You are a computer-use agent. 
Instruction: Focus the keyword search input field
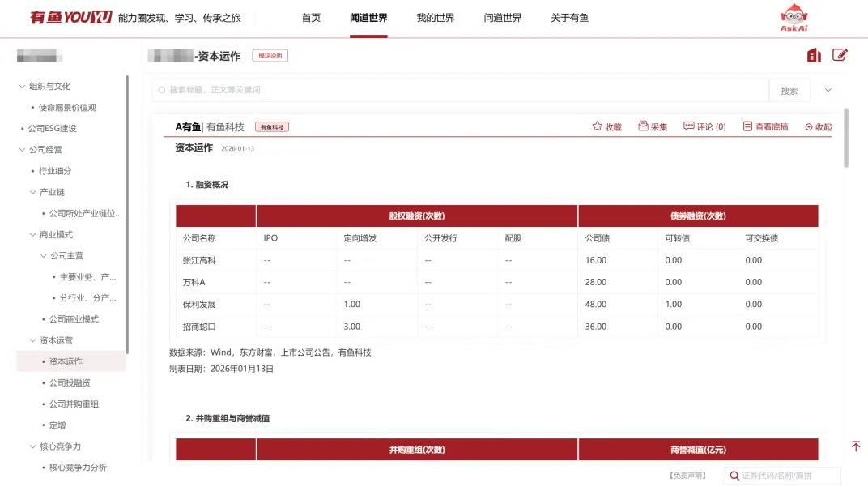[461, 90]
